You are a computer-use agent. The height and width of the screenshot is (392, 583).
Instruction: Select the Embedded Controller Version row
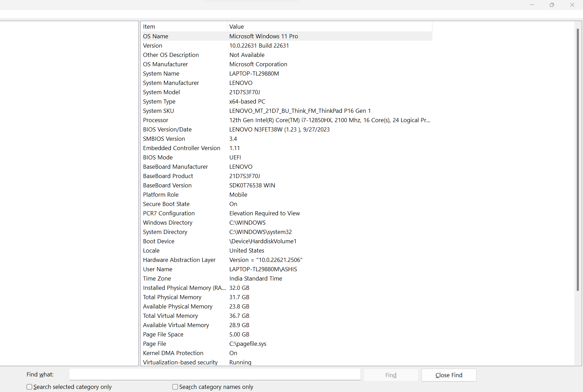(287, 148)
